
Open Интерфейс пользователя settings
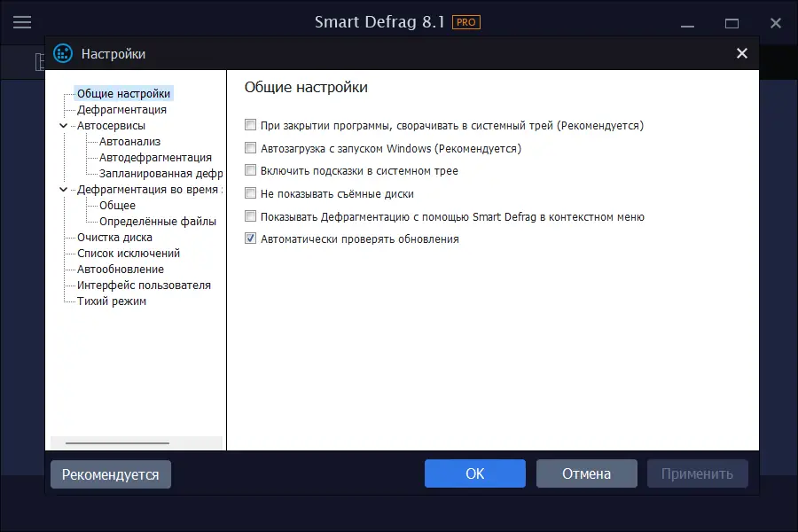click(x=144, y=286)
